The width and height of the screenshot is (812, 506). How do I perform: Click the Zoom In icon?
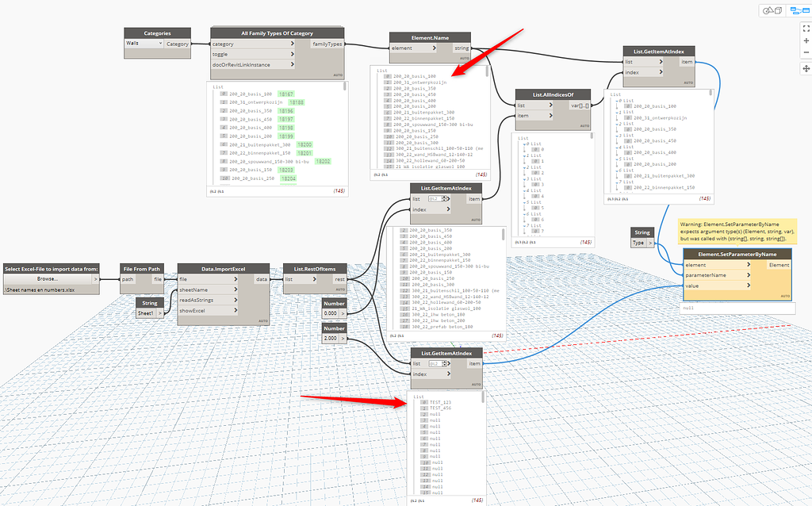point(806,40)
